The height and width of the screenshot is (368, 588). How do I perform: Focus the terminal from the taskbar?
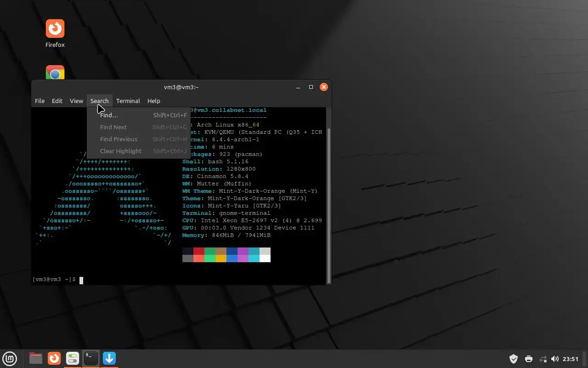point(91,358)
